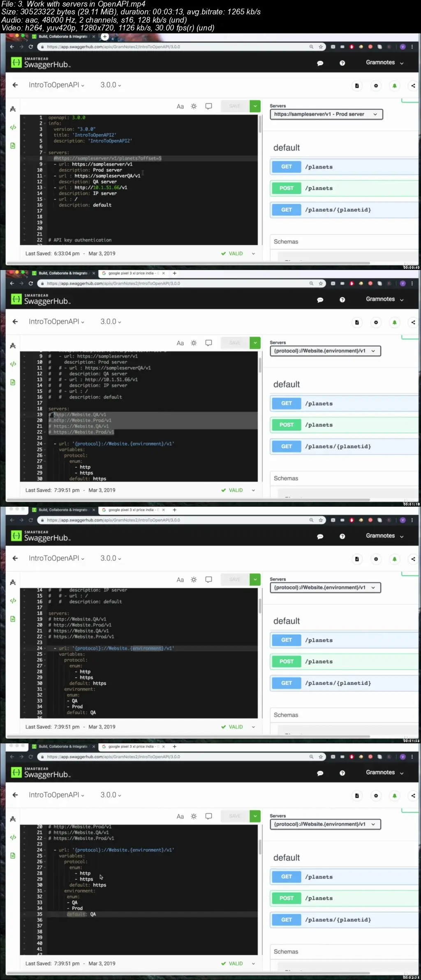Expand GET /planets/{planetid} in the 00:00:40 frame

(344, 210)
